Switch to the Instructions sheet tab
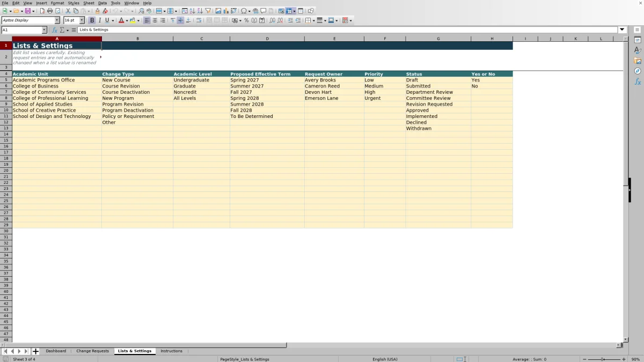The image size is (644, 362). click(171, 351)
